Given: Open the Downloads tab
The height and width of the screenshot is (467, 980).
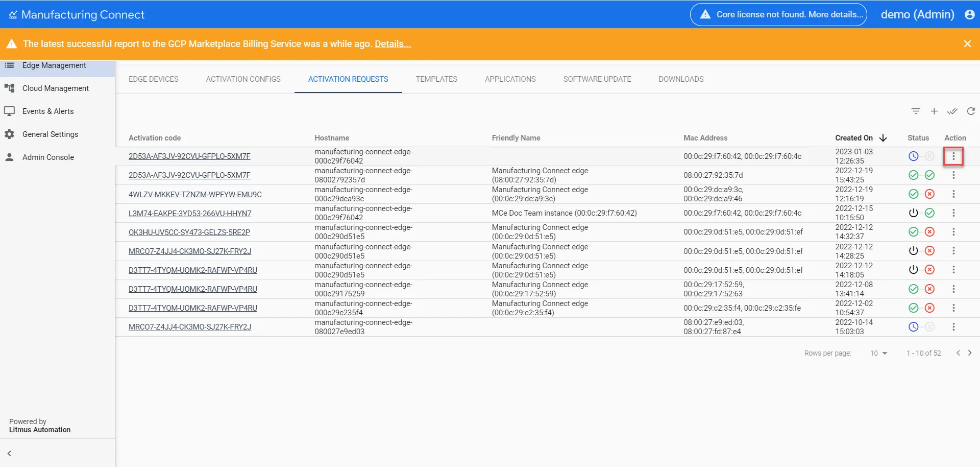Looking at the screenshot, I should pyautogui.click(x=681, y=79).
